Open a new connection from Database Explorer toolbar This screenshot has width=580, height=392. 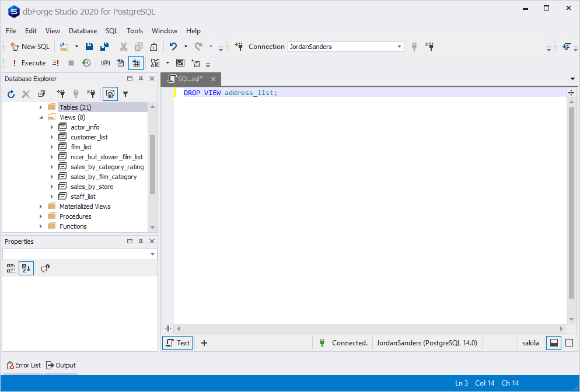(x=61, y=94)
